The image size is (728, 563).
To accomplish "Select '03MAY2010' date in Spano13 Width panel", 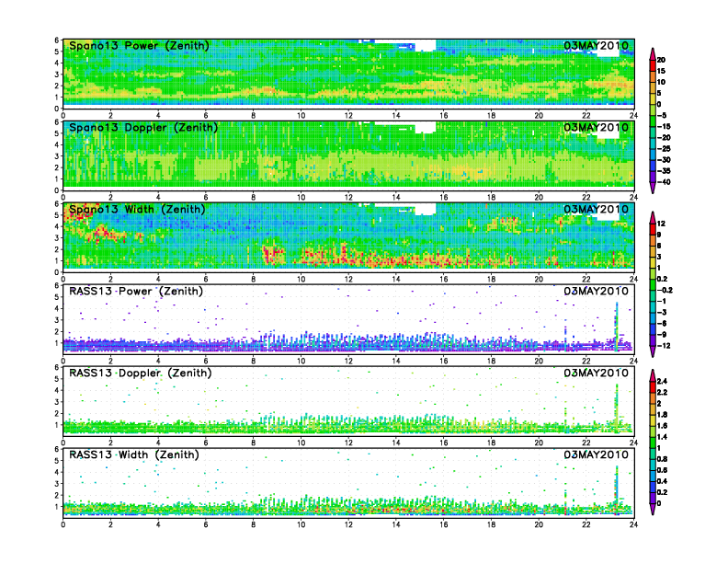I will pyautogui.click(x=597, y=209).
